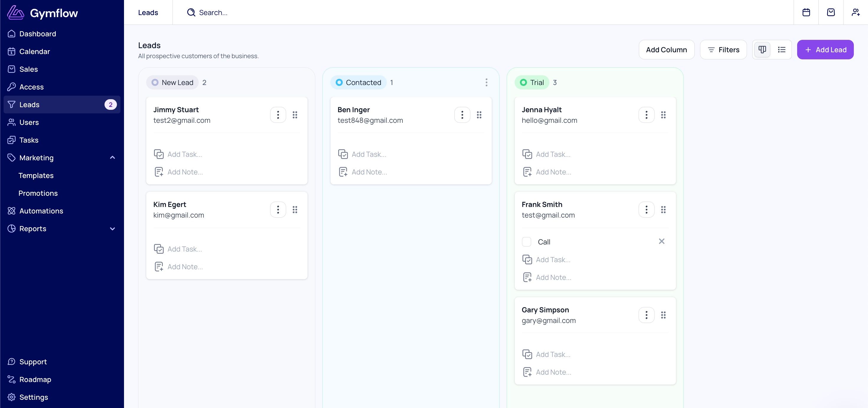Open Kim Egert card options menu

pyautogui.click(x=278, y=210)
